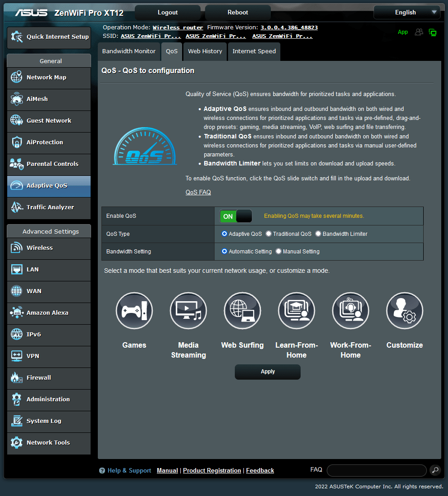Click the Help & Support link
This screenshot has height=496, width=448.
click(x=129, y=470)
